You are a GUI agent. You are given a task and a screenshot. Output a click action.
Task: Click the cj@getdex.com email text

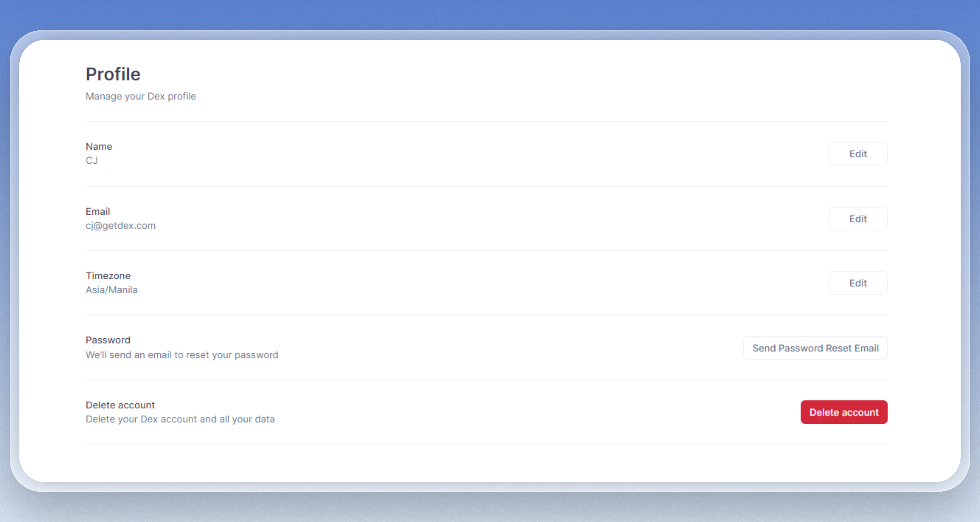(120, 226)
